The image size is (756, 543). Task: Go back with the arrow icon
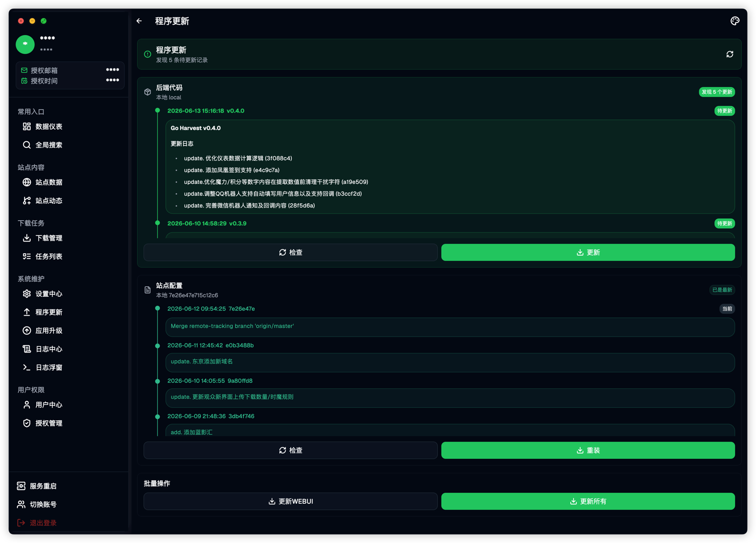click(x=139, y=21)
